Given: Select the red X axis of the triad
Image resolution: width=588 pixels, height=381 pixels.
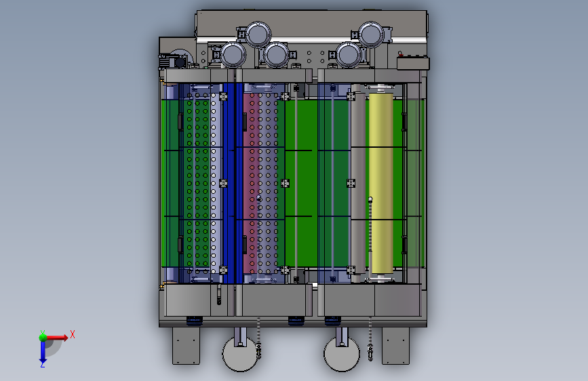Looking at the screenshot, I should coord(56,338).
